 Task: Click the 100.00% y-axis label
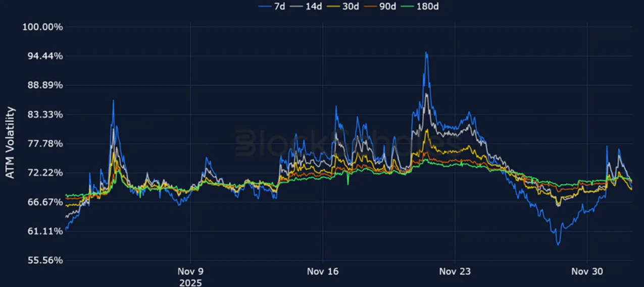pyautogui.click(x=42, y=27)
